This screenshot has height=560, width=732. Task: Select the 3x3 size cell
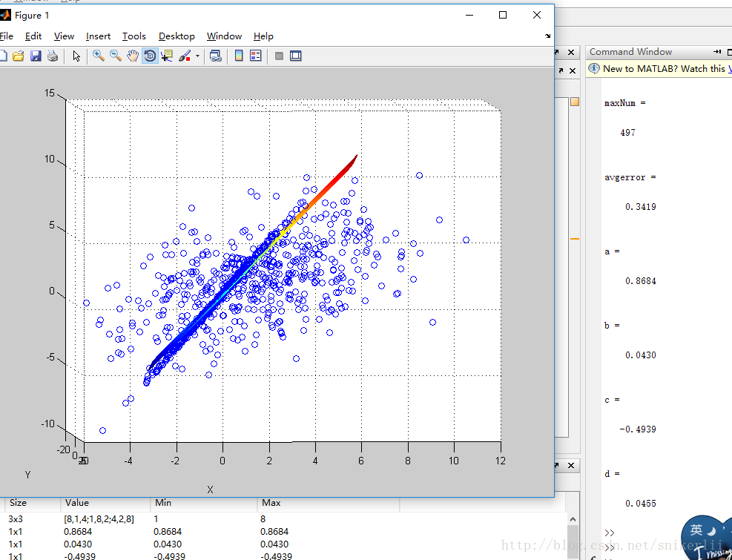[17, 519]
